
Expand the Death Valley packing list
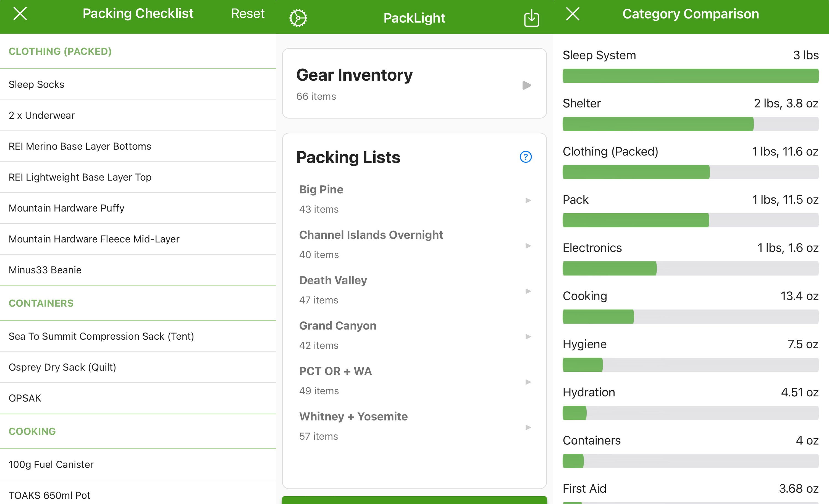point(333,280)
